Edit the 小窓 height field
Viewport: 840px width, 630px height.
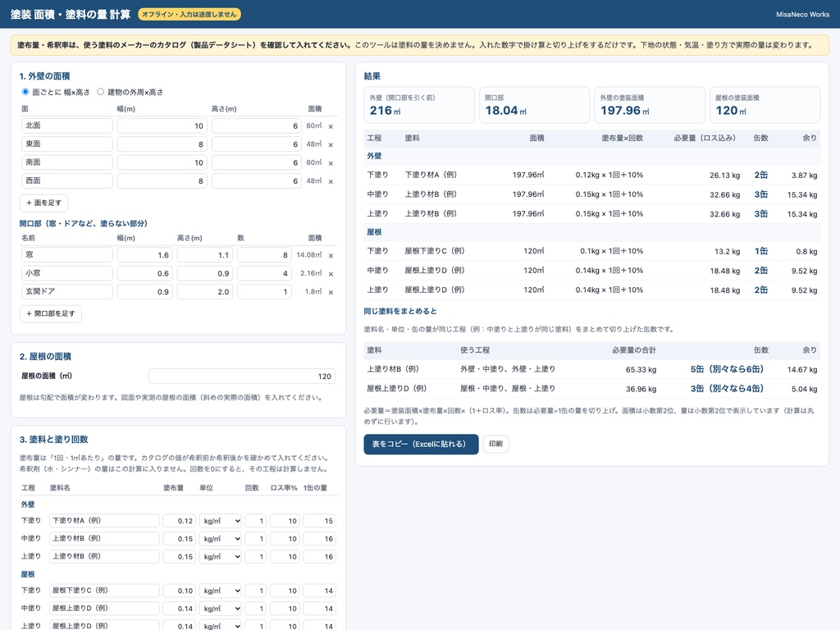(205, 273)
